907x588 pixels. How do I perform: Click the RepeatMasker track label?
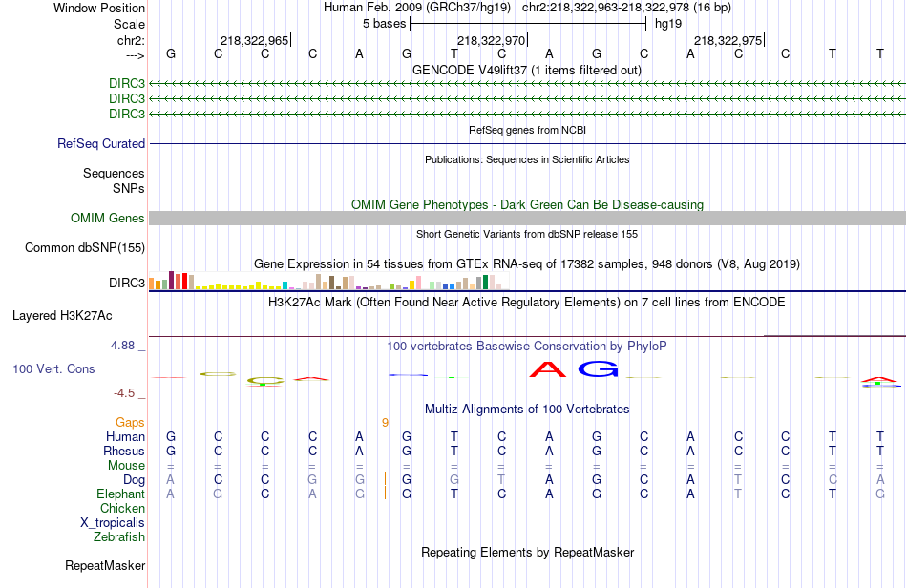[105, 565]
